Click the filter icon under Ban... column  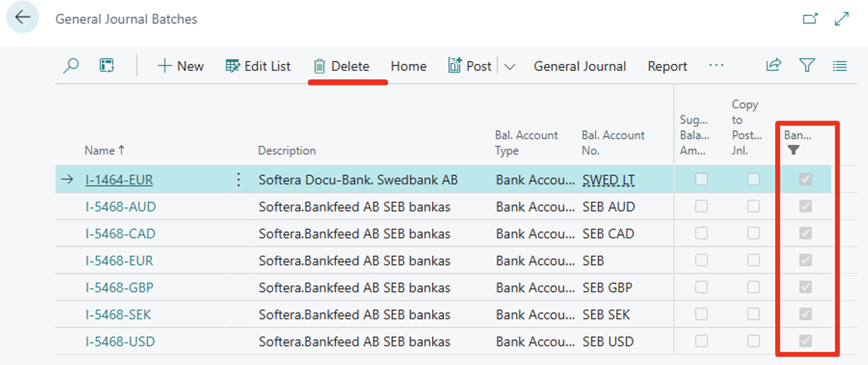tap(793, 150)
